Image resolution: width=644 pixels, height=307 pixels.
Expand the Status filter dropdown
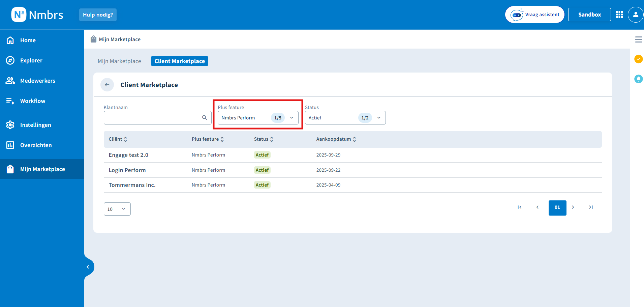(345, 118)
